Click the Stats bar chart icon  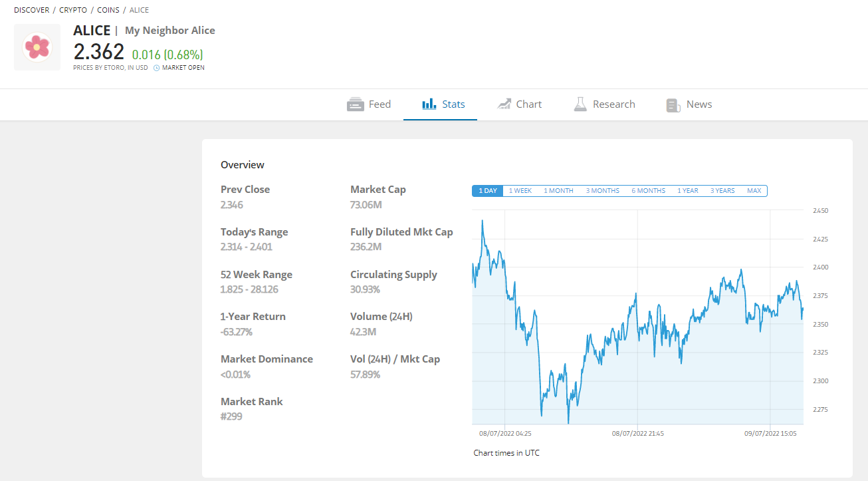(429, 104)
